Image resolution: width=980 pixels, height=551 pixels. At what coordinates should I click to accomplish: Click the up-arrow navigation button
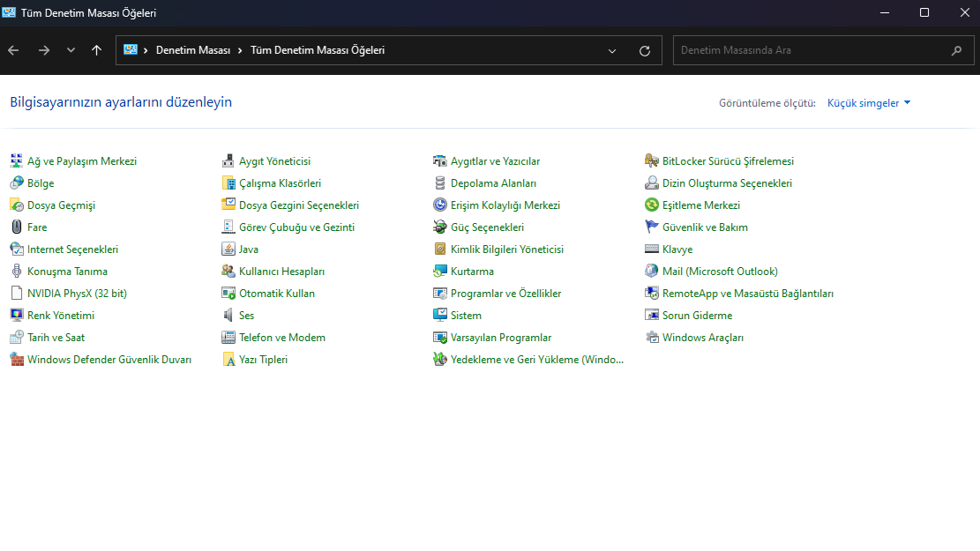click(96, 51)
